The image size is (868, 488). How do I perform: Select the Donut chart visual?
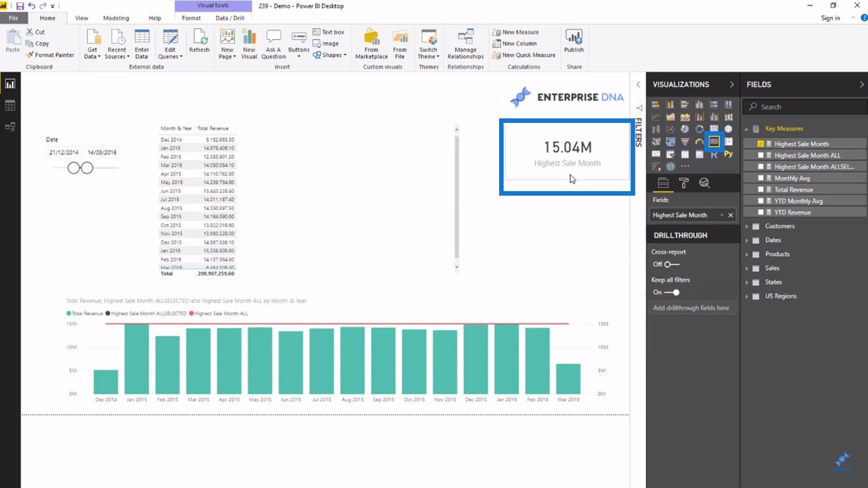click(x=699, y=129)
